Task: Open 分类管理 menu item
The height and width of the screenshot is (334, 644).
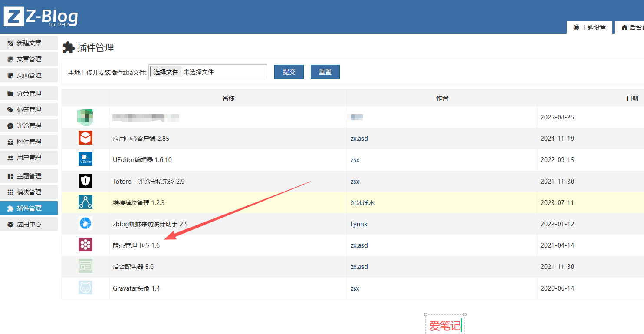Action: (x=29, y=93)
